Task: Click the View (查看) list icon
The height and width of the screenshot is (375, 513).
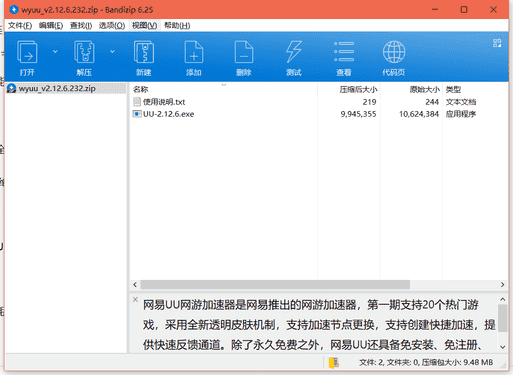Action: pos(344,52)
